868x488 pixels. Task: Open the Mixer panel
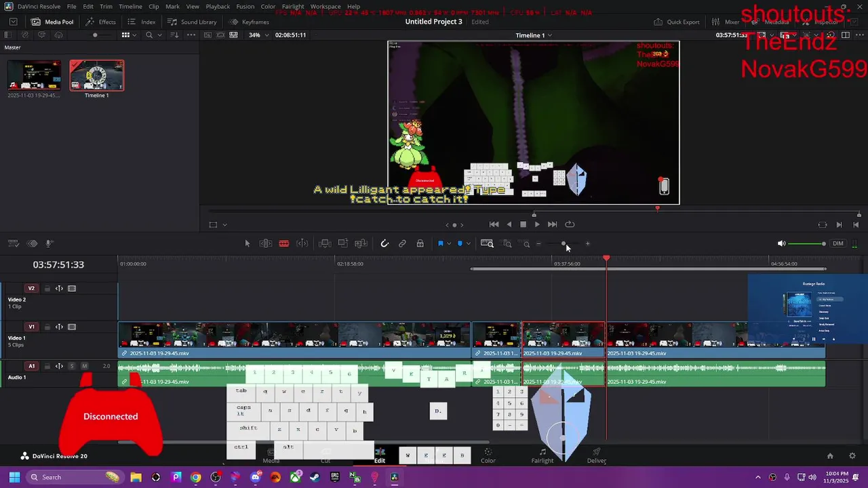pyautogui.click(x=726, y=22)
